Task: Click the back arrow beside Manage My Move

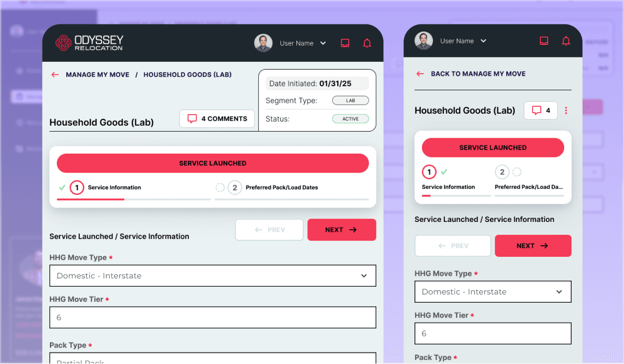Action: [x=55, y=75]
